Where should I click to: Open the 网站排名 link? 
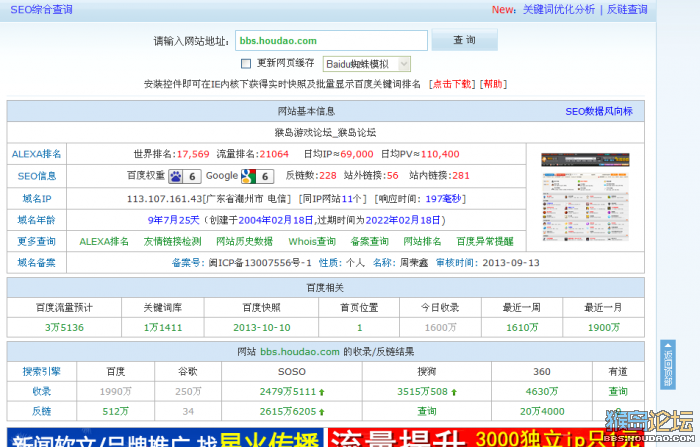click(422, 242)
